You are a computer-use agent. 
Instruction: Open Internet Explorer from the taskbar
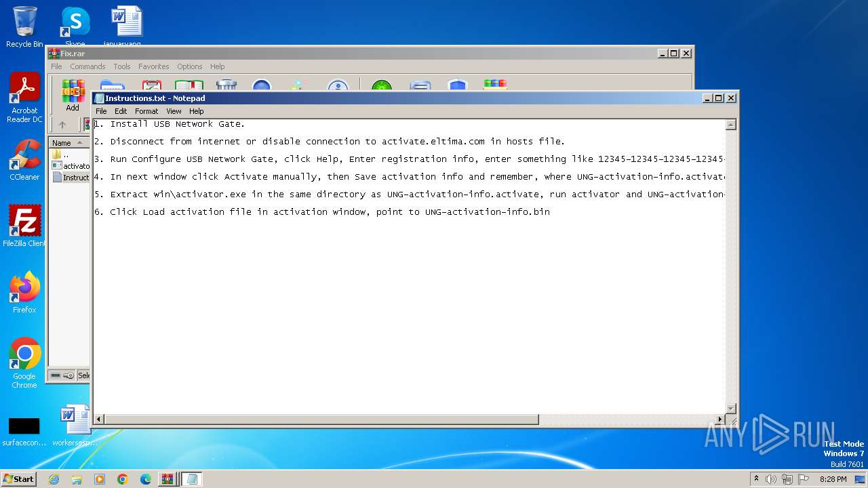tap(54, 479)
